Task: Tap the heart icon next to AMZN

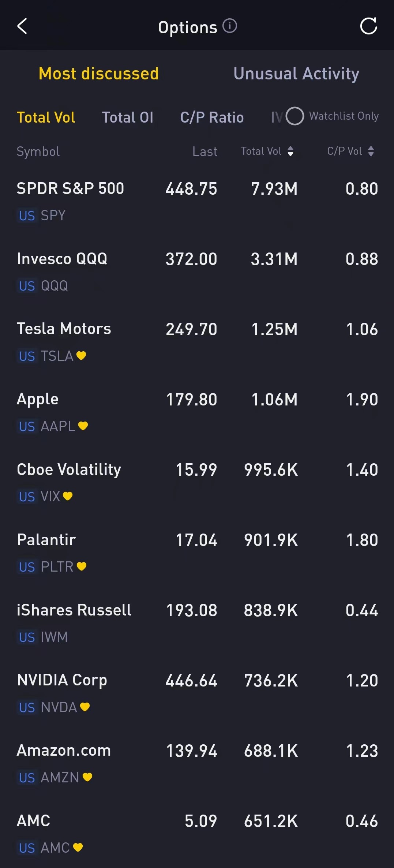Action: 87,777
